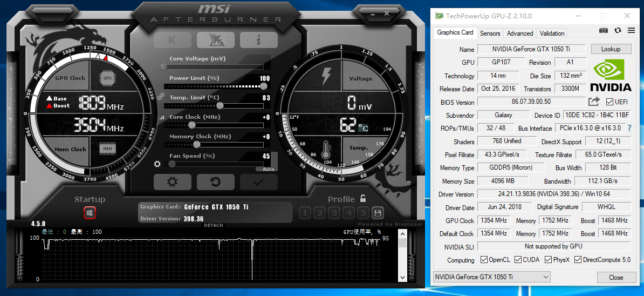The width and height of the screenshot is (644, 296).
Task: Open the GPU-Z hamburger menu
Action: (x=631, y=30)
